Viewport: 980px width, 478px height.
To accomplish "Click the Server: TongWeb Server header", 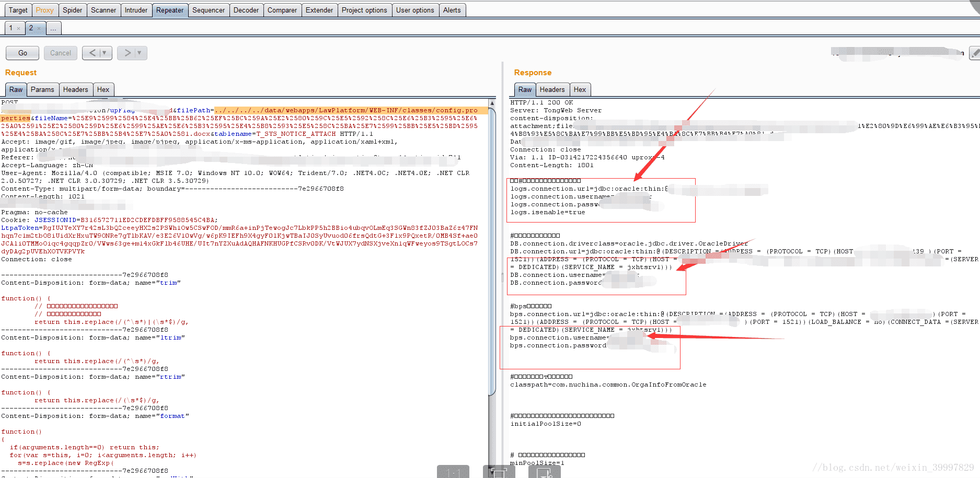I will pyautogui.click(x=556, y=110).
